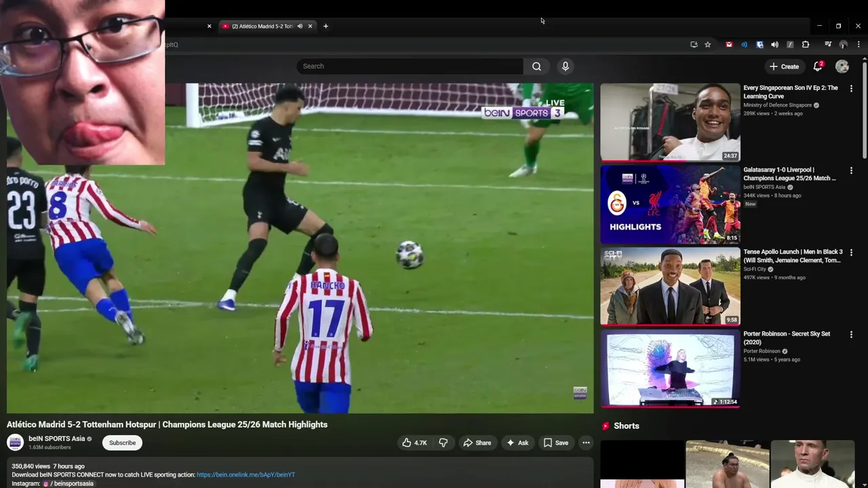The height and width of the screenshot is (488, 868).
Task: Open the YouTube account avatar menu
Action: pos(842,66)
